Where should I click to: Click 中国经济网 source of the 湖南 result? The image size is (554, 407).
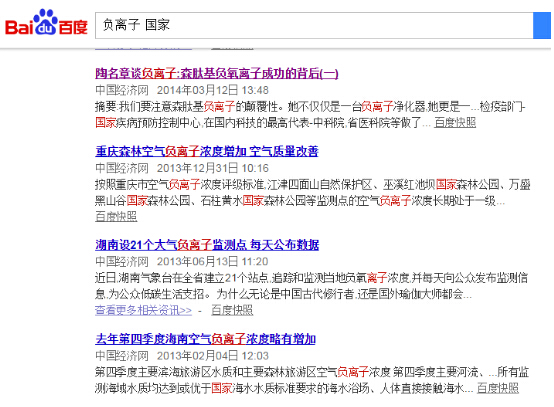tap(122, 261)
